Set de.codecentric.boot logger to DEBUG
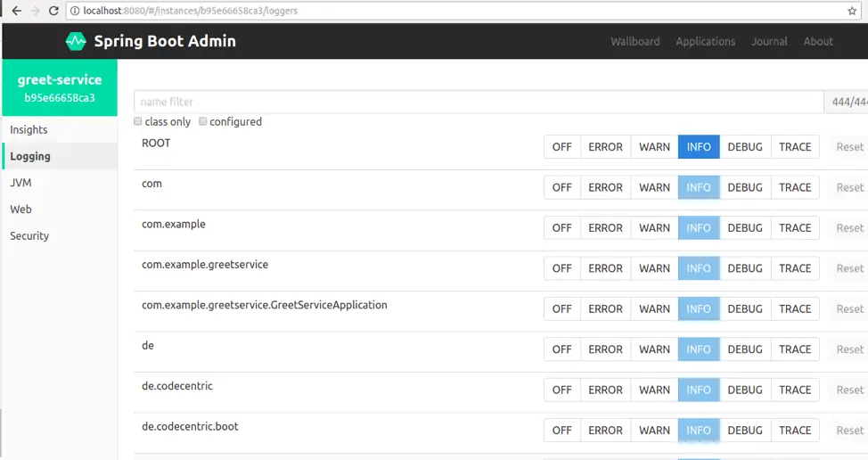 point(745,430)
